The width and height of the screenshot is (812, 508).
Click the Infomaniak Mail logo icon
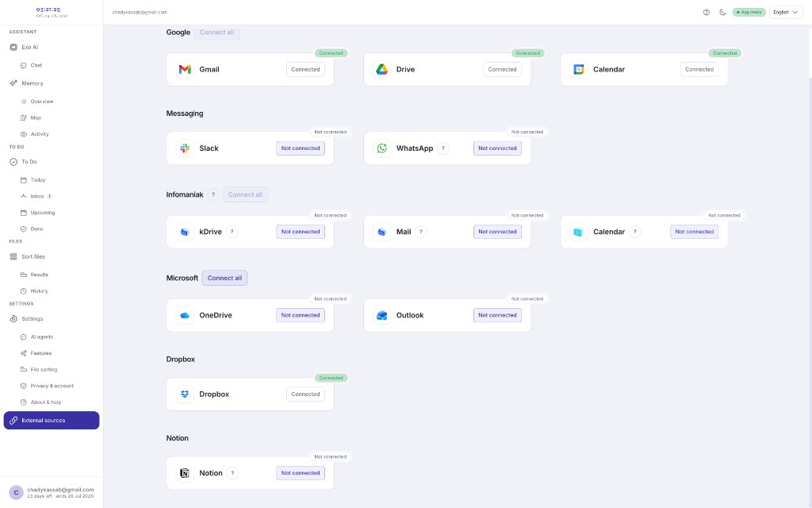(381, 232)
